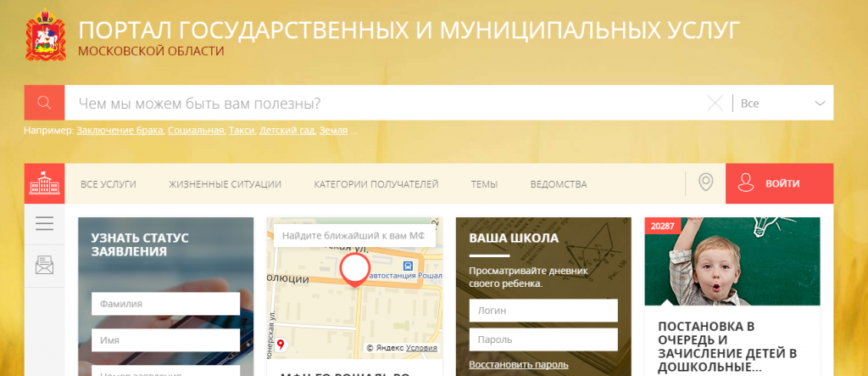The image size is (868, 376).
Task: Select the 'Жизненные ситуации' tab
Action: [x=225, y=184]
